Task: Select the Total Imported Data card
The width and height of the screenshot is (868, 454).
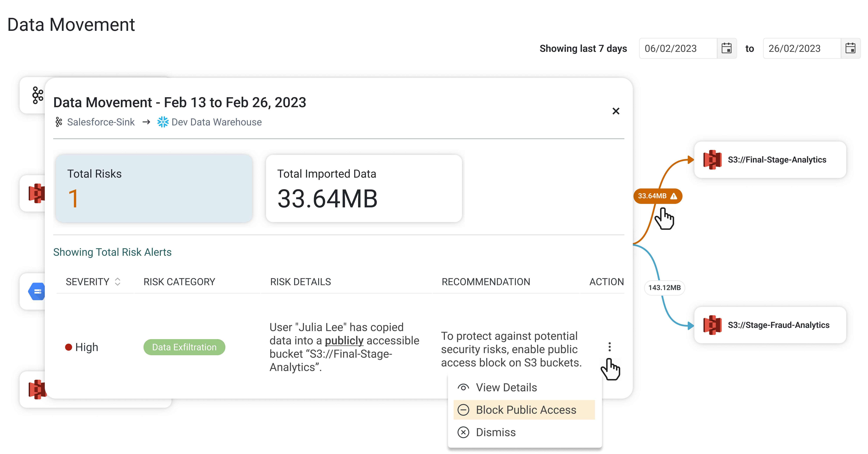Action: click(364, 188)
